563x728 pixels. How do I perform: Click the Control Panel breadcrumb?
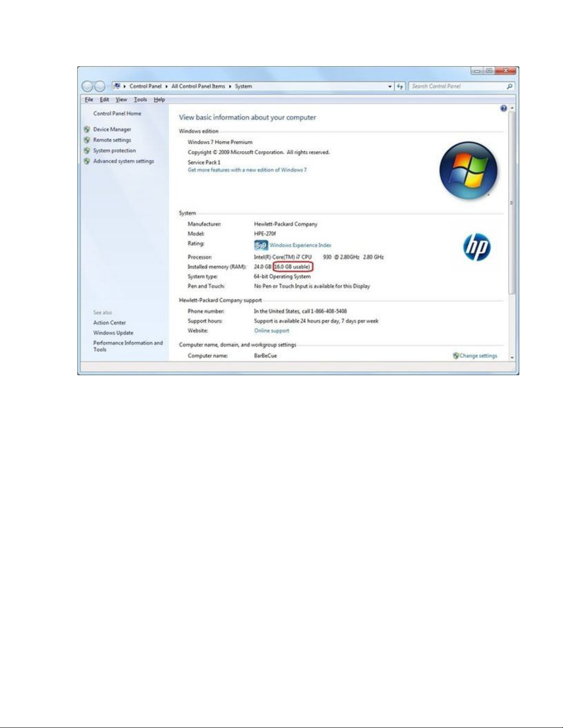pos(145,86)
